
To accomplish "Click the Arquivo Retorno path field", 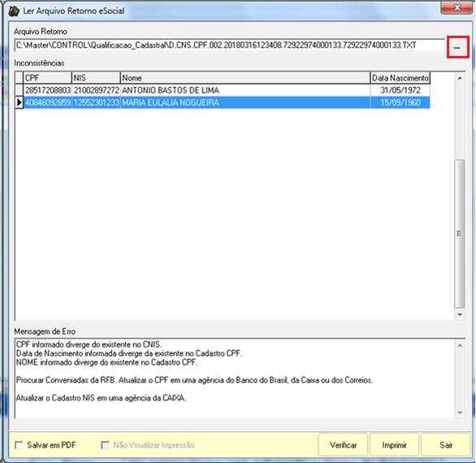I will (x=230, y=45).
